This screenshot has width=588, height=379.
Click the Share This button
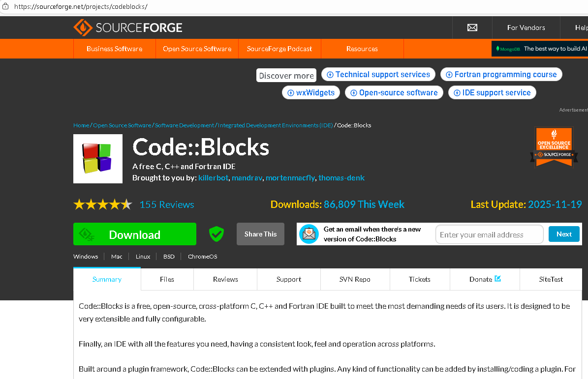(260, 234)
